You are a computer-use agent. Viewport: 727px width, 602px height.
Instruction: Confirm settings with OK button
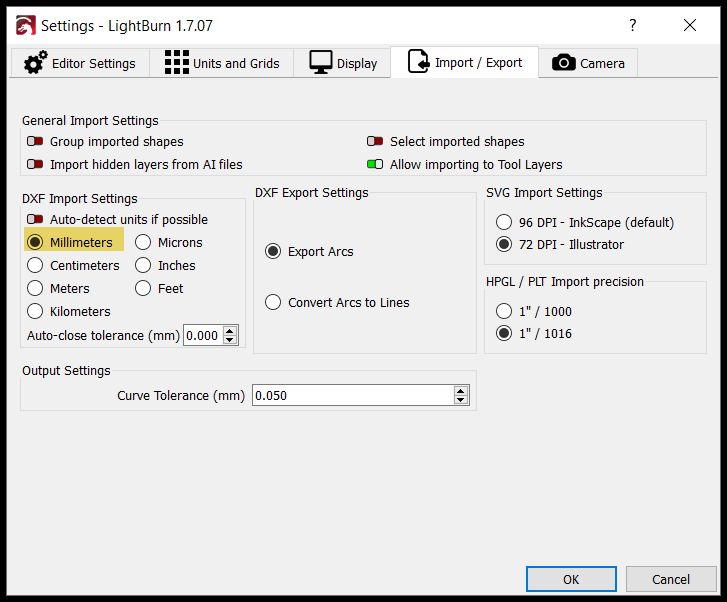tap(571, 579)
